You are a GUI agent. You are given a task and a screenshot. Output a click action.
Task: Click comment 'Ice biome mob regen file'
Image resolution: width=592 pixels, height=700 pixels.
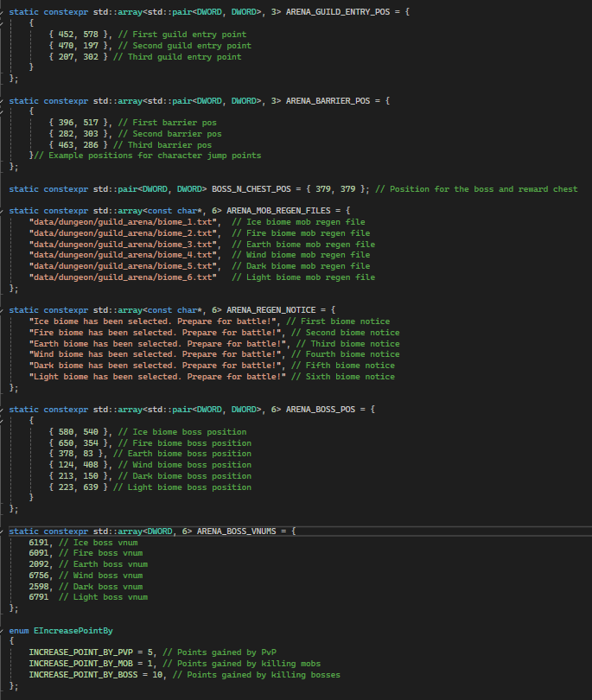click(x=298, y=222)
